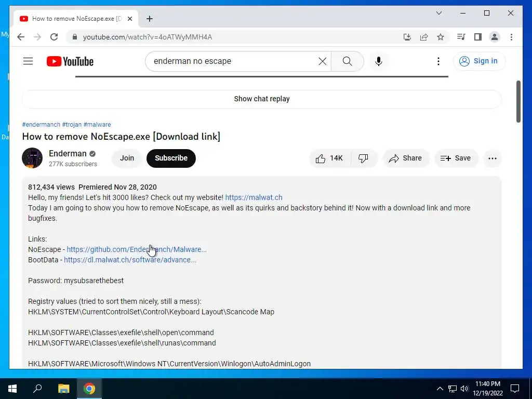This screenshot has height=399, width=532.
Task: Share this page icon in address bar
Action: (424, 37)
